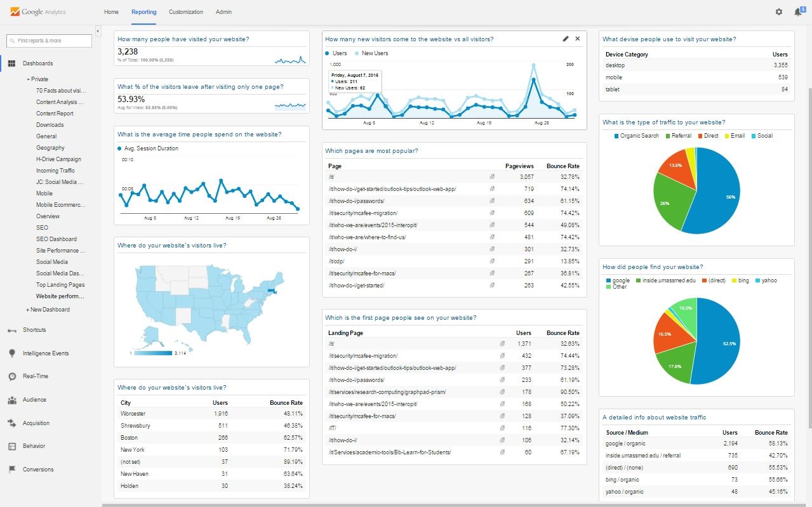812x507 pixels.
Task: Click the Acquisition arrows icon
Action: point(11,423)
